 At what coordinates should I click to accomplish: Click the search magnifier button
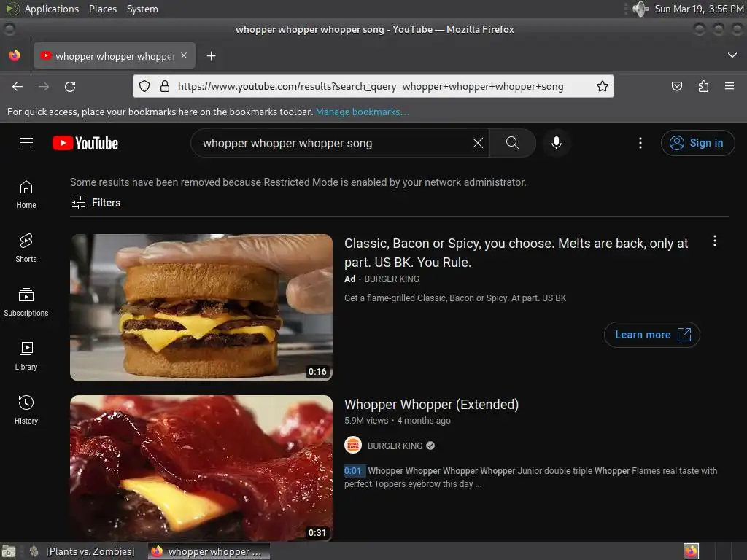513,143
